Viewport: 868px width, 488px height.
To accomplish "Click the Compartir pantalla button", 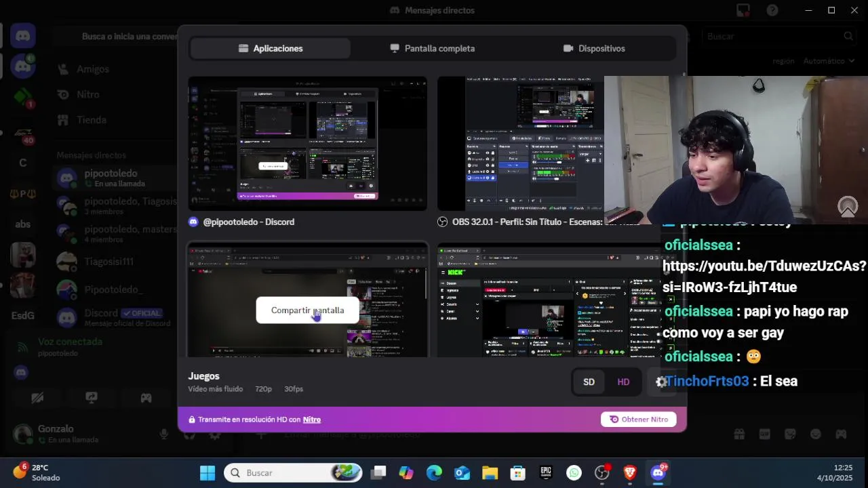I will pyautogui.click(x=307, y=310).
